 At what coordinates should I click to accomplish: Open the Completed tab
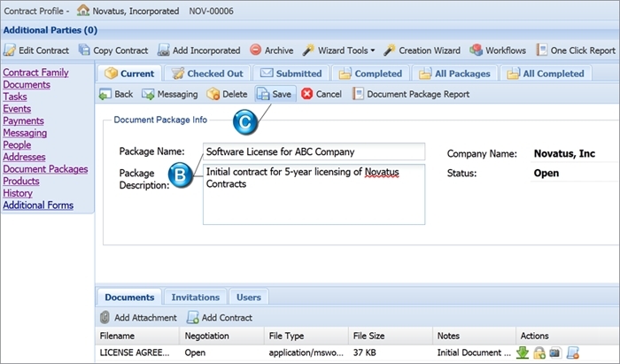click(370, 74)
